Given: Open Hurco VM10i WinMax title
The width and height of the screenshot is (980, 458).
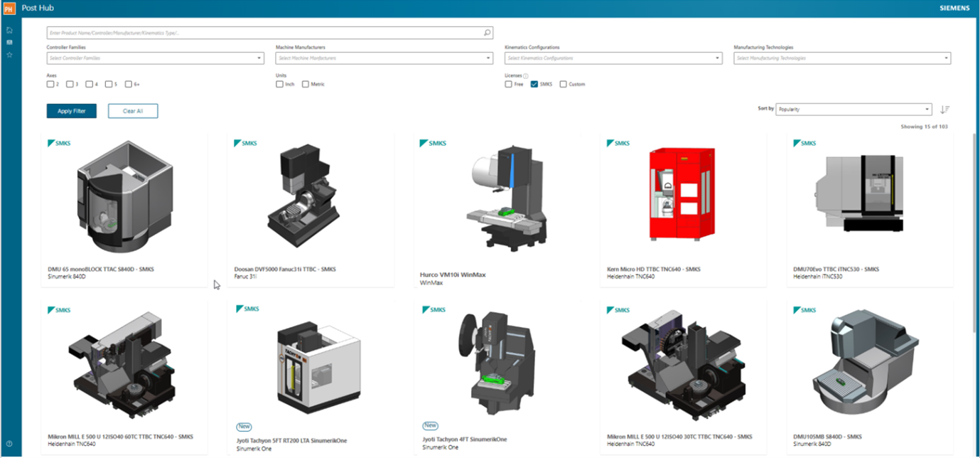Looking at the screenshot, I should click(x=453, y=275).
